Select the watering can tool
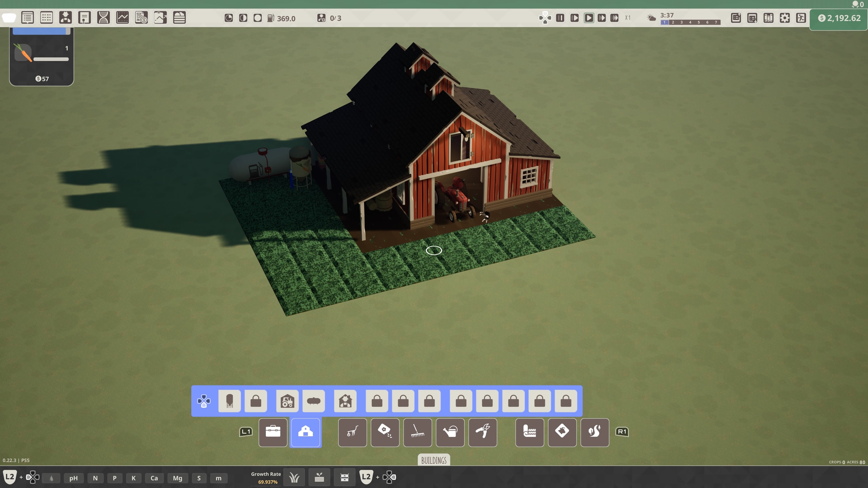868x488 pixels. pyautogui.click(x=450, y=433)
